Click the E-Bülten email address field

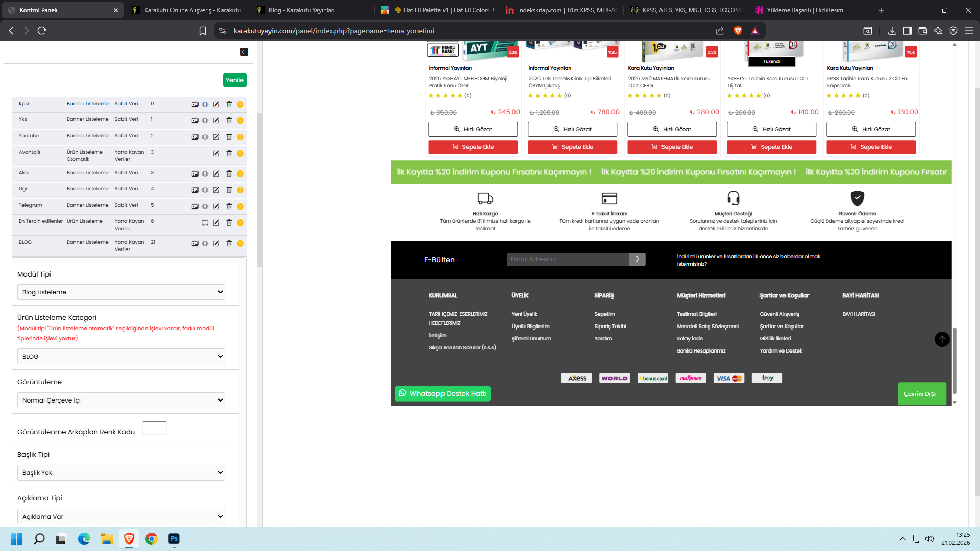pyautogui.click(x=568, y=259)
